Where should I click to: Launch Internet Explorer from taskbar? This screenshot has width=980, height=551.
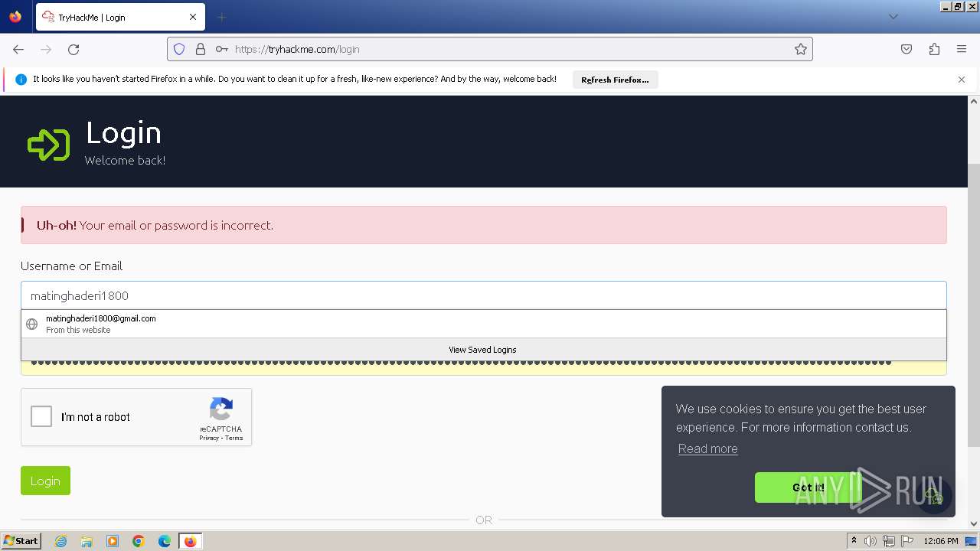[x=60, y=541]
